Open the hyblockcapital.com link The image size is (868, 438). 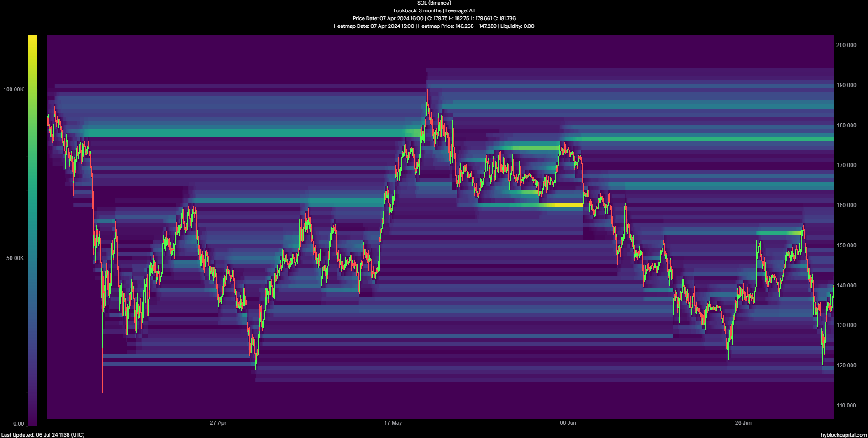point(843,435)
